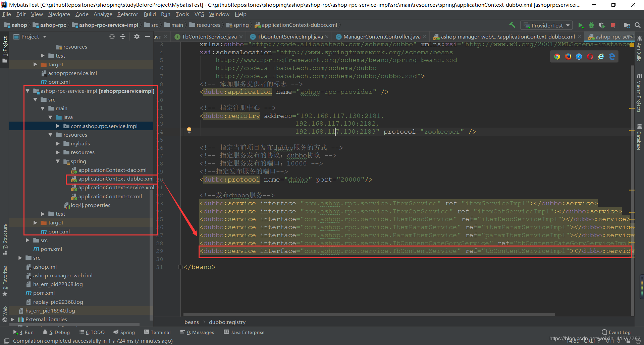Screen dimensions: 644x345
Task: Expand com.ashop.rpc.service.impl package
Action: pyautogui.click(x=58, y=126)
